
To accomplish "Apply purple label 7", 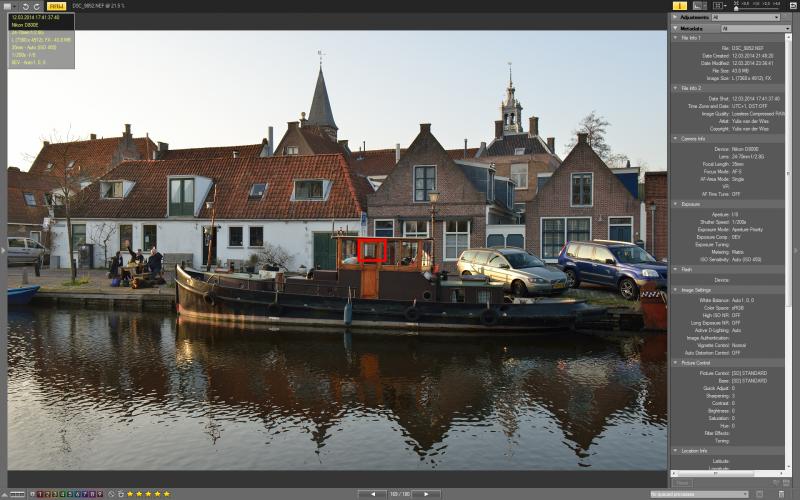I will [85, 494].
